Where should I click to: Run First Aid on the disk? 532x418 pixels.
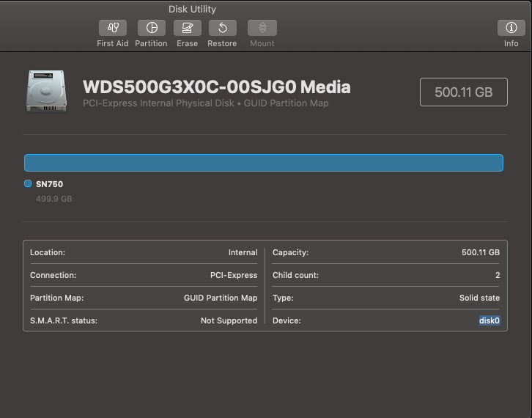click(113, 28)
